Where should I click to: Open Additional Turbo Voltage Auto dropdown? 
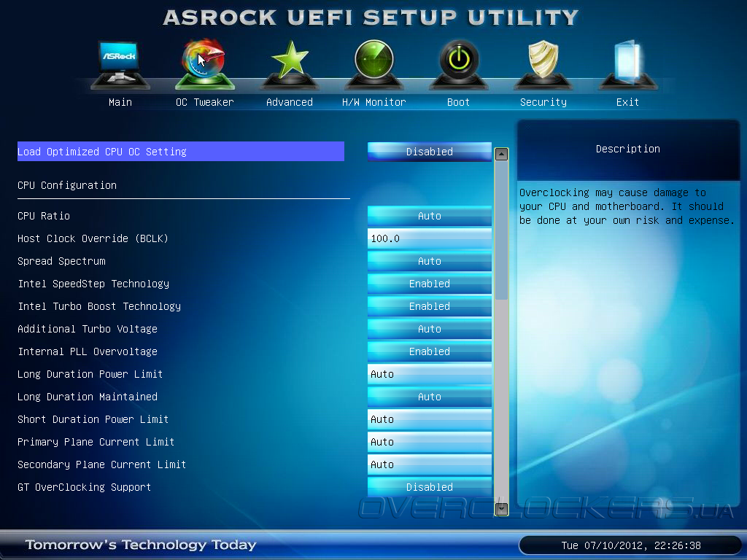click(429, 329)
